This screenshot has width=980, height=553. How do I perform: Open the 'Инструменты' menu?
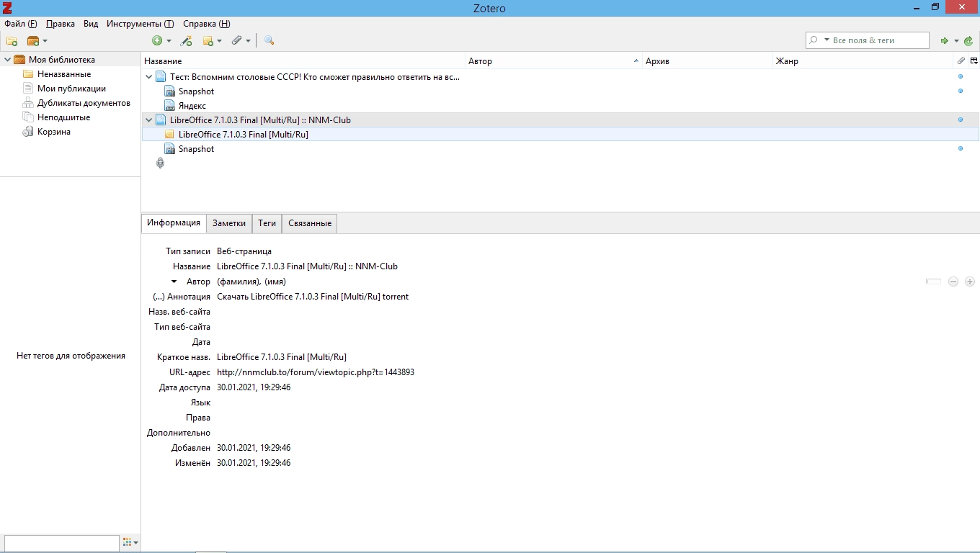point(141,24)
